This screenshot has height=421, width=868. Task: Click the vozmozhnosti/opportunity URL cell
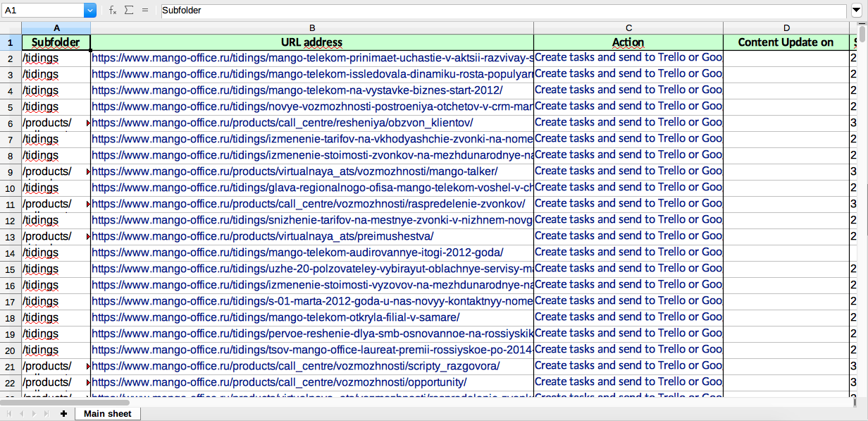(312, 382)
